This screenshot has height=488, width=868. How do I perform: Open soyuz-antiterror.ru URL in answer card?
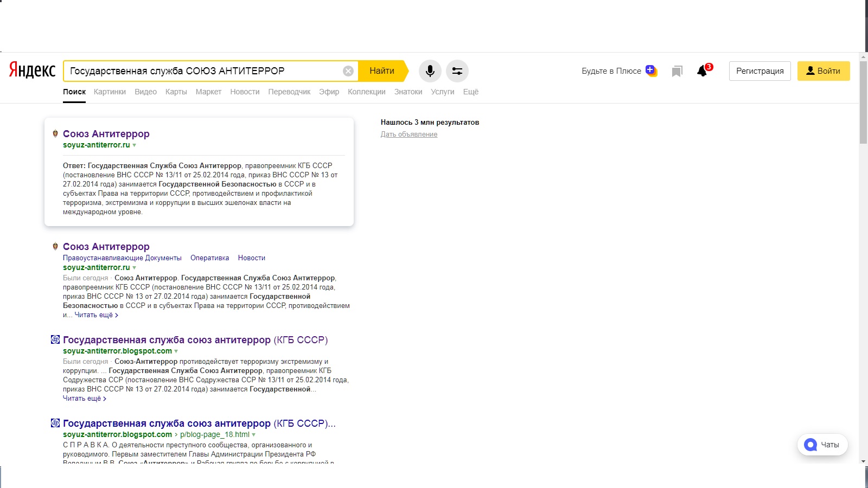[x=97, y=145]
